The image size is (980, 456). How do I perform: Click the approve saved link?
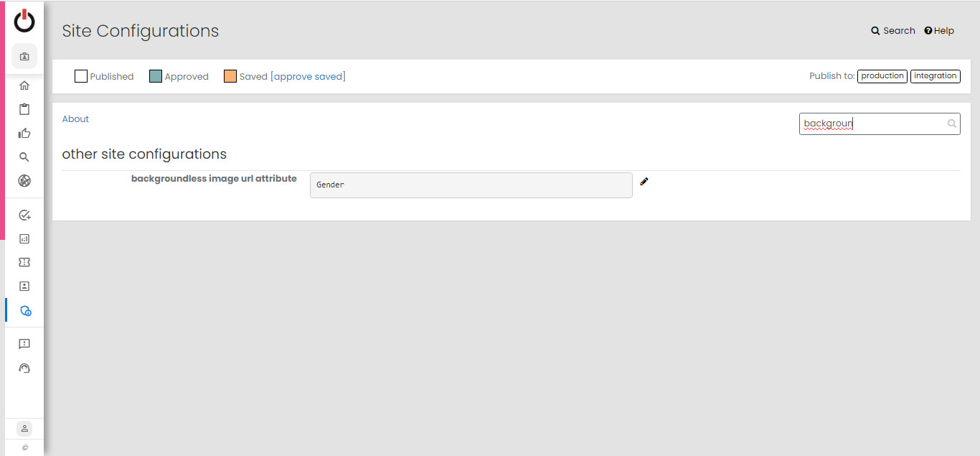pyautogui.click(x=308, y=76)
